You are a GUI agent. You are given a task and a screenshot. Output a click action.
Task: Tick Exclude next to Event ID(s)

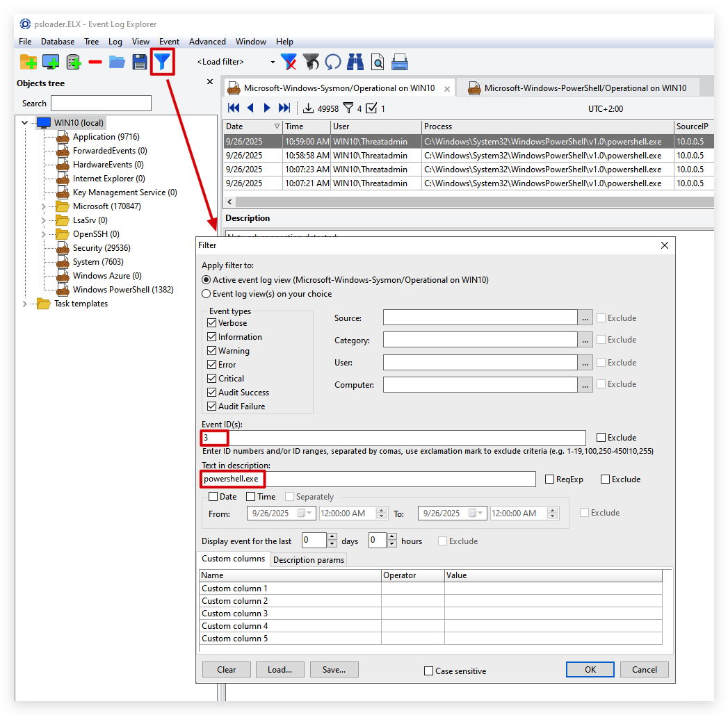pos(601,438)
